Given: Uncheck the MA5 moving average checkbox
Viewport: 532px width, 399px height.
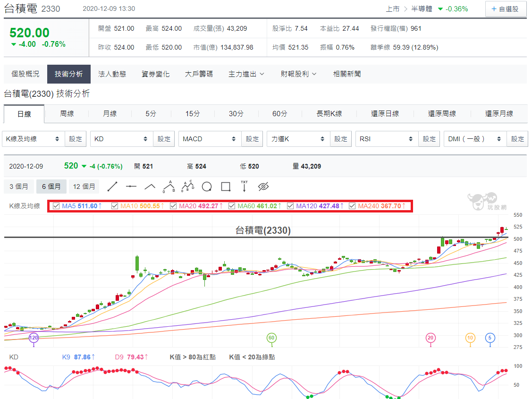Looking at the screenshot, I should [x=56, y=206].
